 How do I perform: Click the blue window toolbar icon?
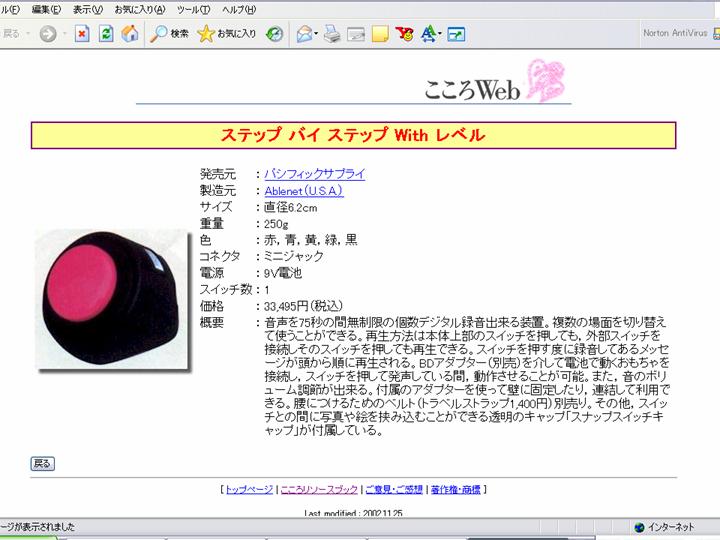click(456, 34)
